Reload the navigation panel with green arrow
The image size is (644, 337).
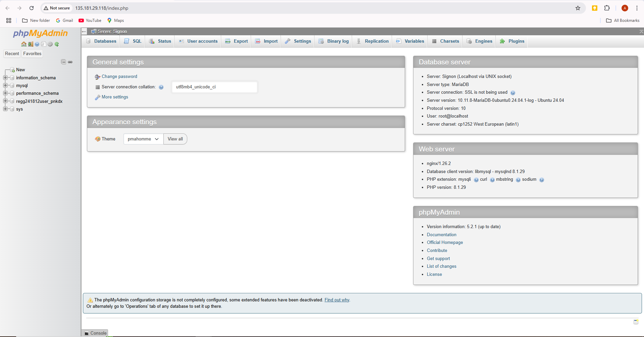pos(57,44)
